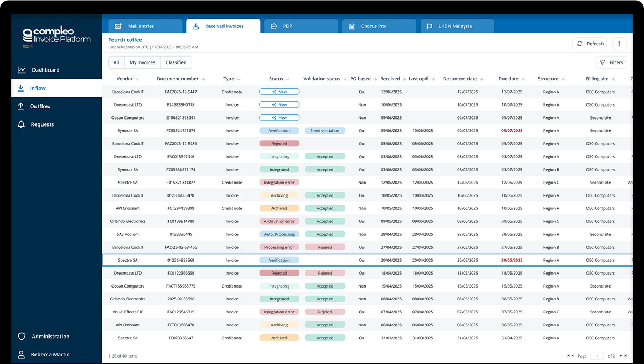Click the page number input field
Viewport: 644px width, 364px height.
(597, 356)
